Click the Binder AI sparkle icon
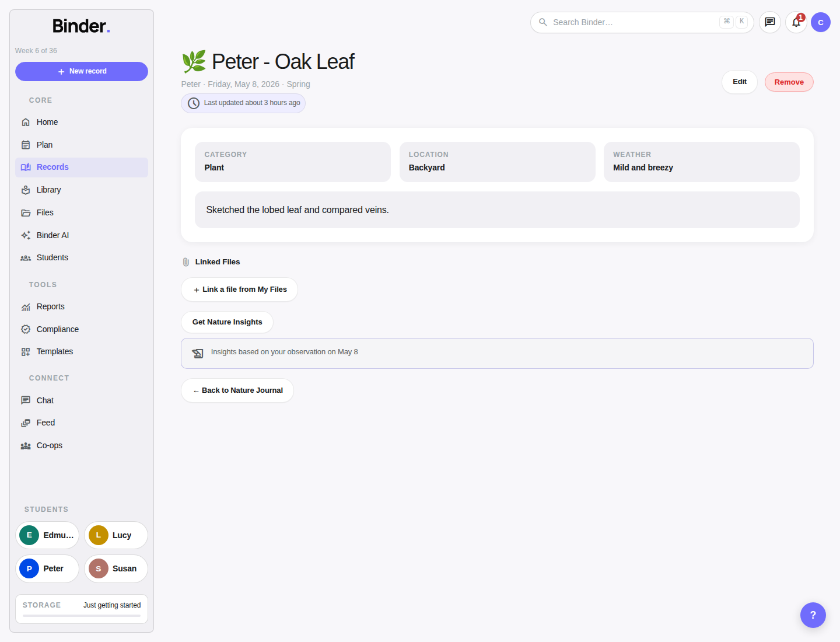The width and height of the screenshot is (840, 642). [x=26, y=235]
